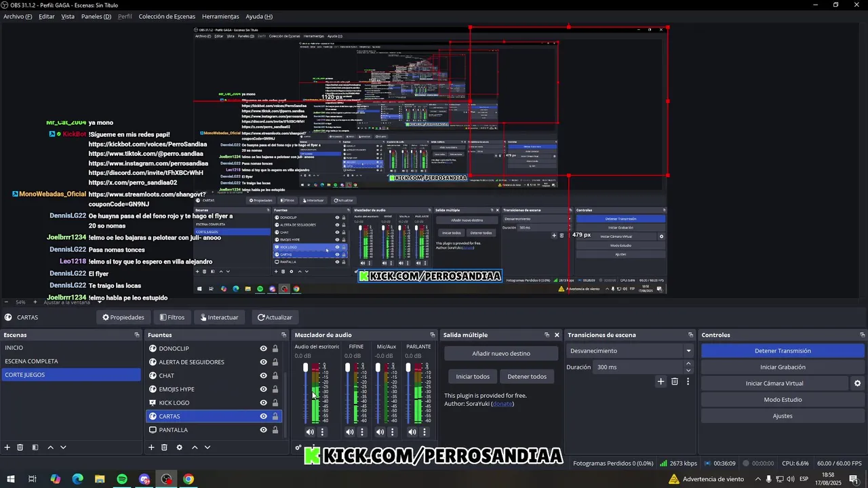This screenshot has height=488, width=868.
Task: Undock the Fuentes panel
Action: 283,335
